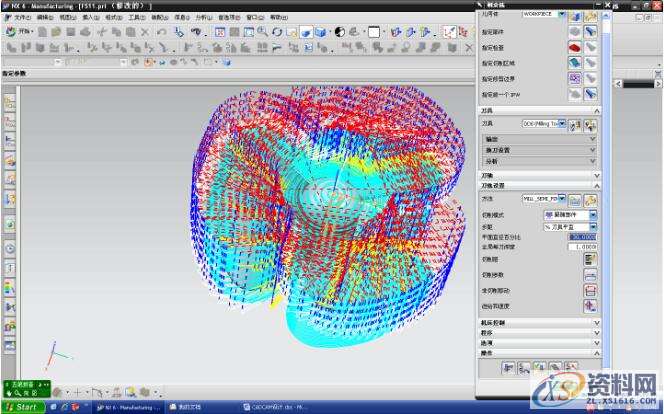
Task: Click the cutting parameters (切削参数) icon
Action: [590, 275]
